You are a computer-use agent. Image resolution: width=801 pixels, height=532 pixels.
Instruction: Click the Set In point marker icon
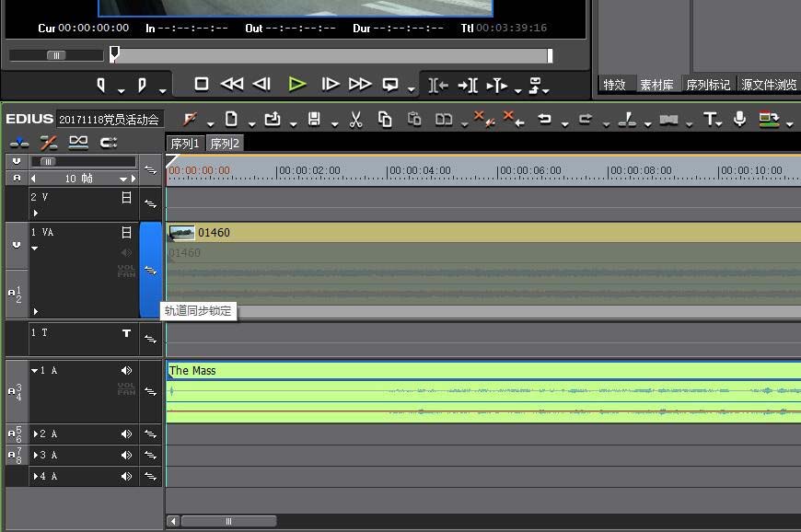point(102,85)
